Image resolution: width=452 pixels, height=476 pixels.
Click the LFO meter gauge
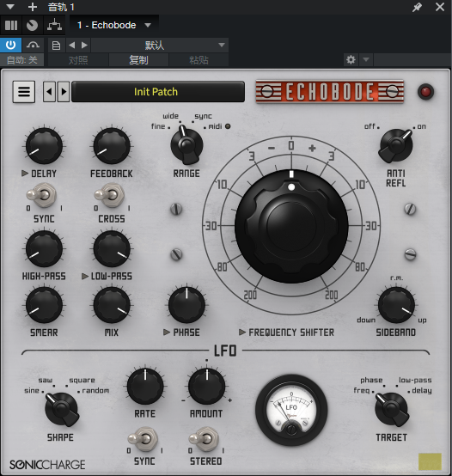coord(291,410)
